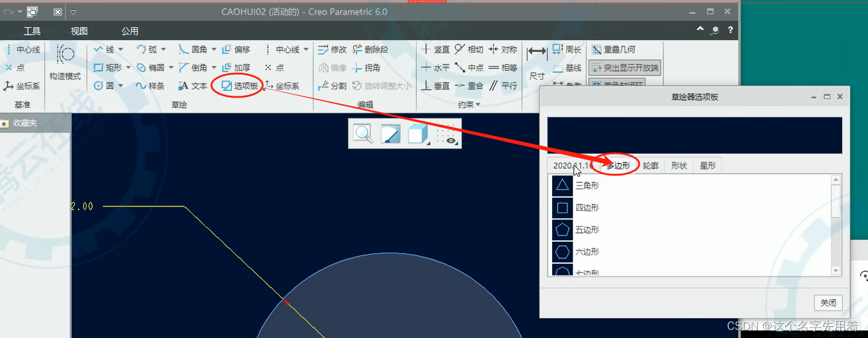868x338 pixels.
Task: Choose the 加厚 thicken tool
Action: pos(236,67)
